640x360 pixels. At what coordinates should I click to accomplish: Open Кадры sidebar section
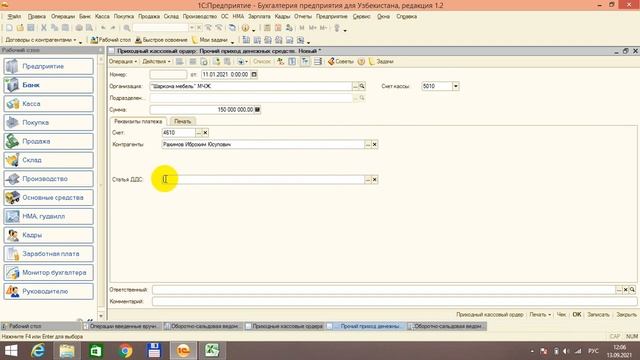click(49, 235)
